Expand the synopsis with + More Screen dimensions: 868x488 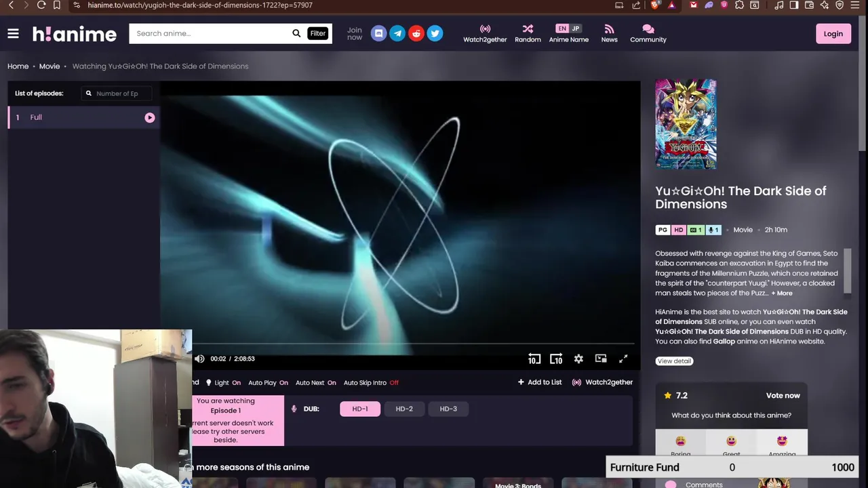[781, 293]
